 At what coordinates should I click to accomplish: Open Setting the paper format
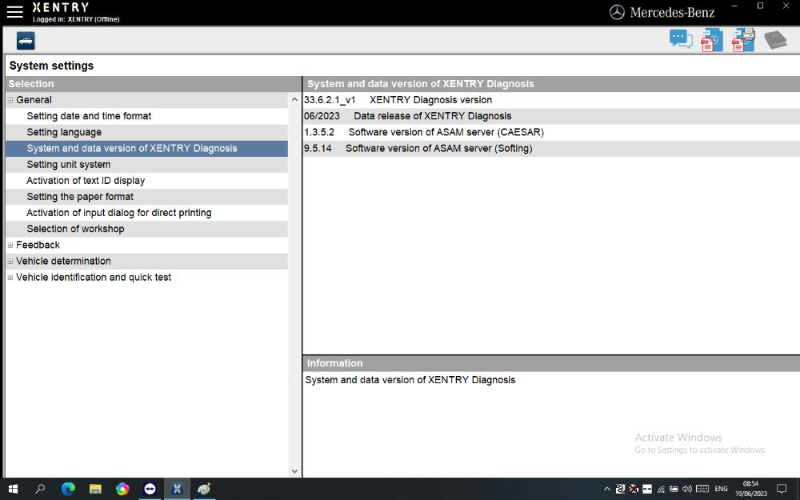[80, 197]
